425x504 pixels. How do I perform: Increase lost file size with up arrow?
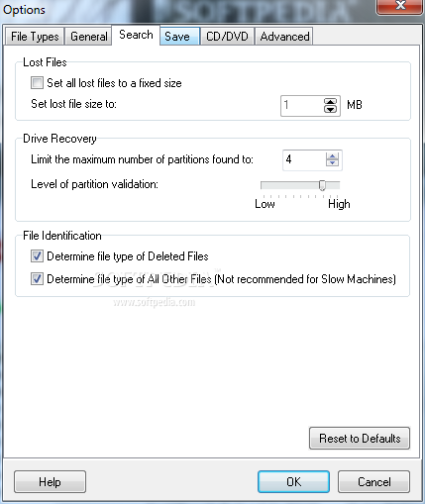pos(330,102)
